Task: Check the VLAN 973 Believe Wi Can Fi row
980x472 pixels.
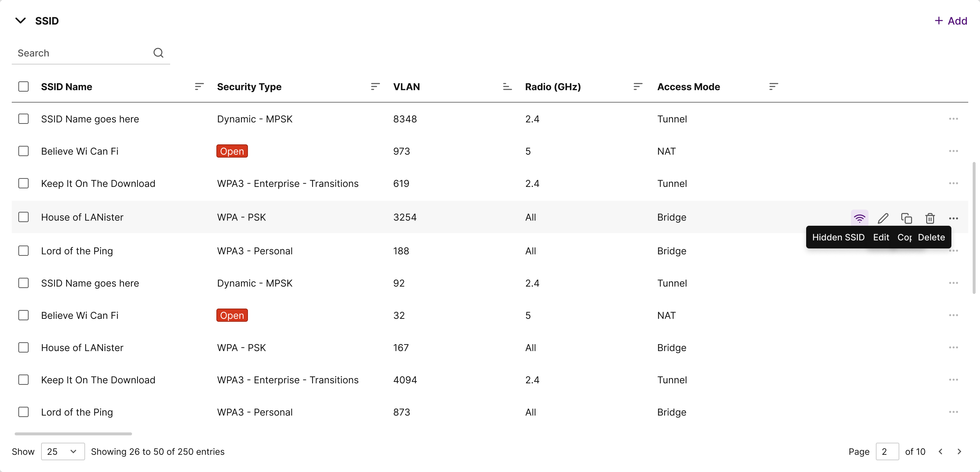Action: pyautogui.click(x=23, y=151)
